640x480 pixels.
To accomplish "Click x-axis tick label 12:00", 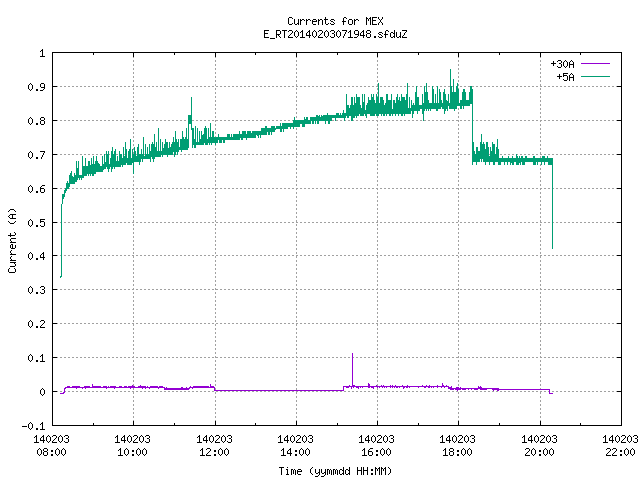I will (214, 452).
